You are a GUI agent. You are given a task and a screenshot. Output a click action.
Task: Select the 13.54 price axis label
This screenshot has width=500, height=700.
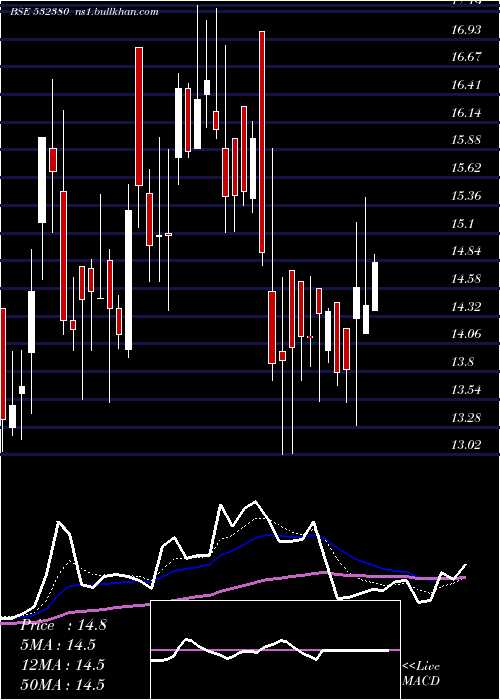pyautogui.click(x=466, y=390)
